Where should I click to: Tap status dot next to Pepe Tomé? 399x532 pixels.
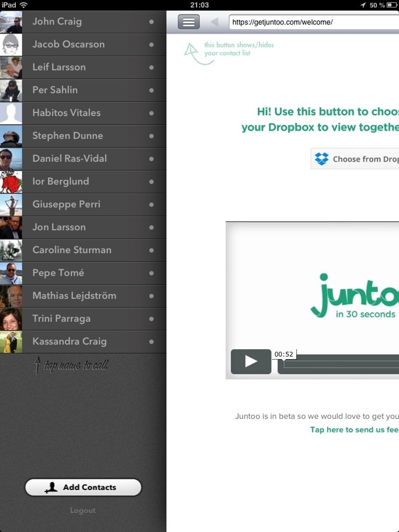(x=151, y=273)
